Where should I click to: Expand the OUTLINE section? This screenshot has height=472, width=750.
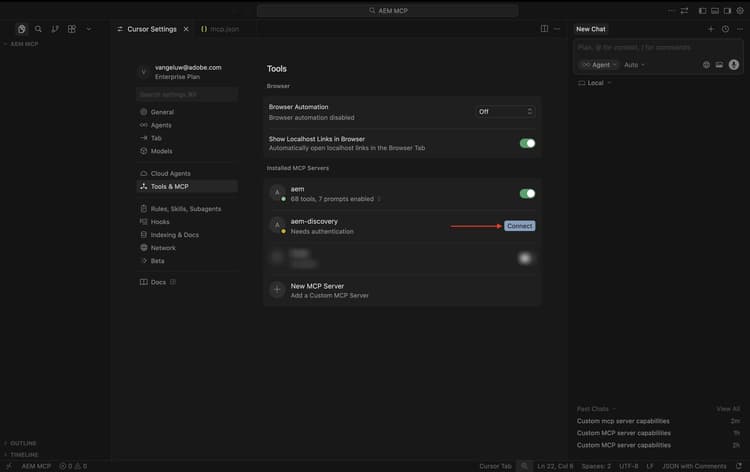21,443
